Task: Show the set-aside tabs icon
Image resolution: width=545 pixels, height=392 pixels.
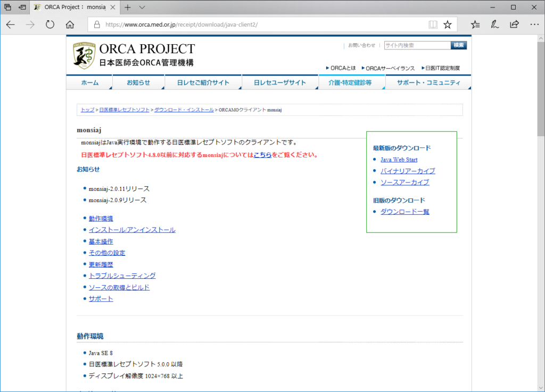Action: point(7,7)
